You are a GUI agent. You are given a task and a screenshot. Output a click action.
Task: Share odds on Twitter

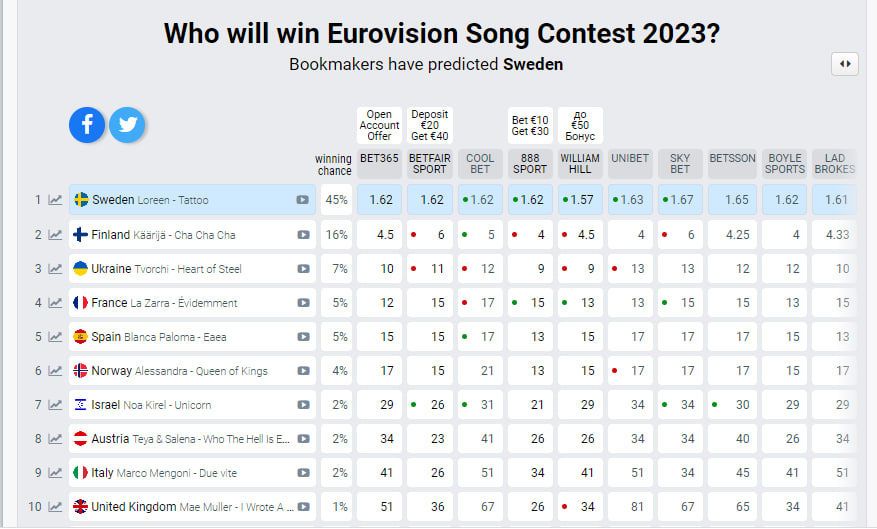pos(127,124)
